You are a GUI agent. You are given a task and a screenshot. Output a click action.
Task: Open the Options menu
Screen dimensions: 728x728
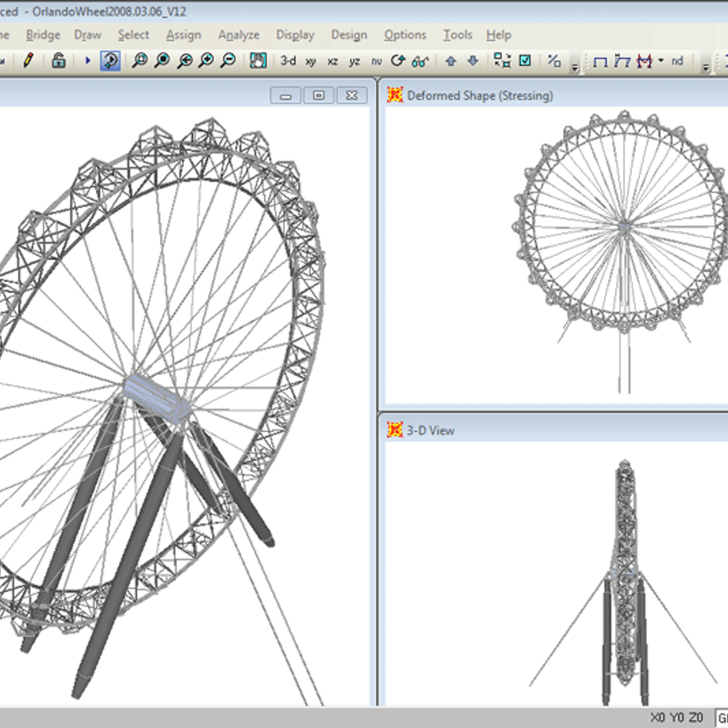pyautogui.click(x=405, y=35)
